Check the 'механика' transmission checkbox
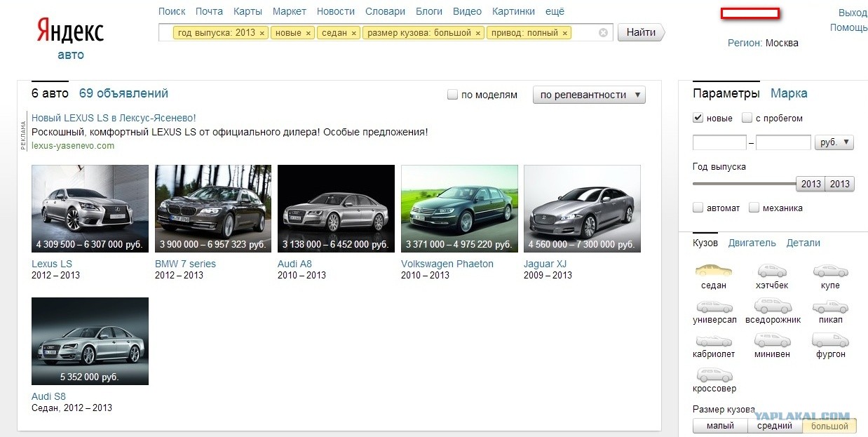Screen dimensions: 868x437 [x=754, y=208]
